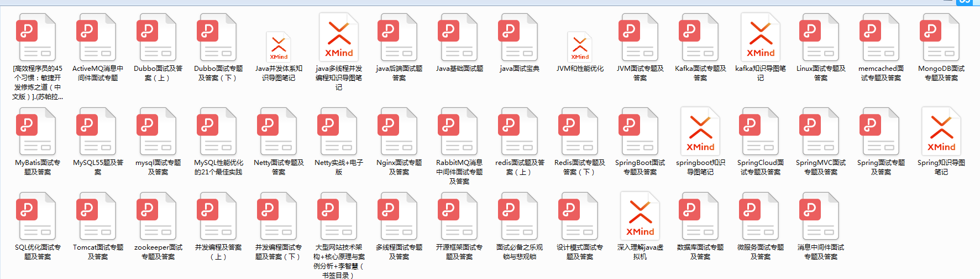Click the Java基础面试题 PDF icon
This screenshot has height=279, width=980.
(x=458, y=37)
